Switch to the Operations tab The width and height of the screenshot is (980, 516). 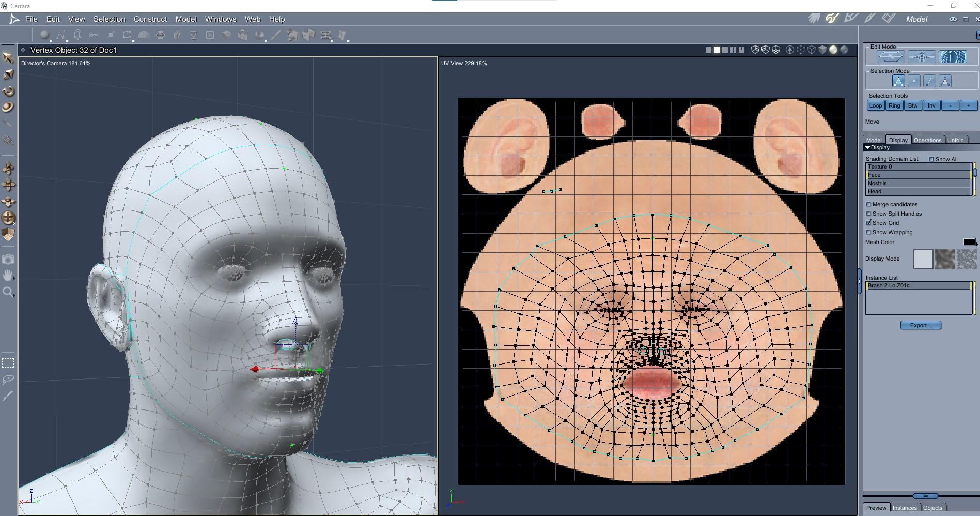[927, 140]
